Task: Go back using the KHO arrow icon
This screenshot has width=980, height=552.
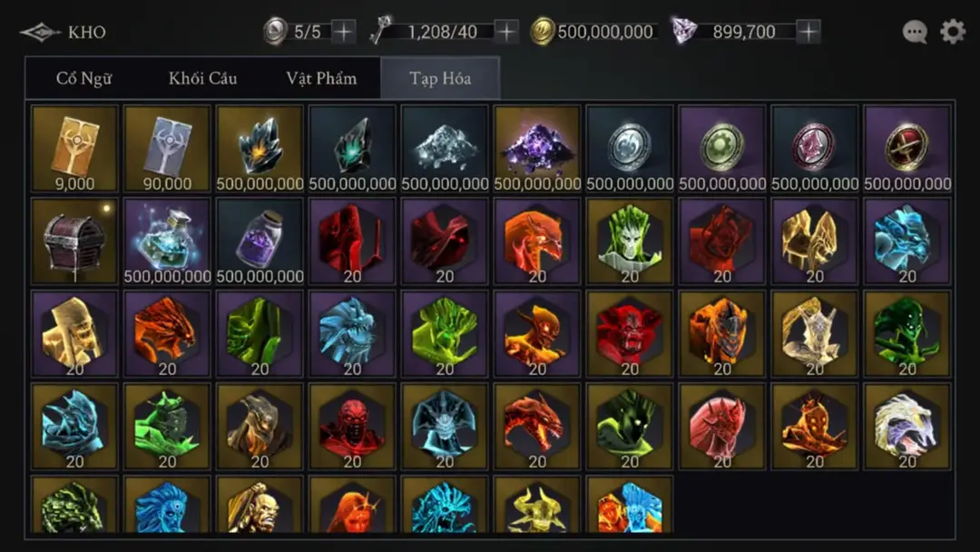Action: coord(40,32)
